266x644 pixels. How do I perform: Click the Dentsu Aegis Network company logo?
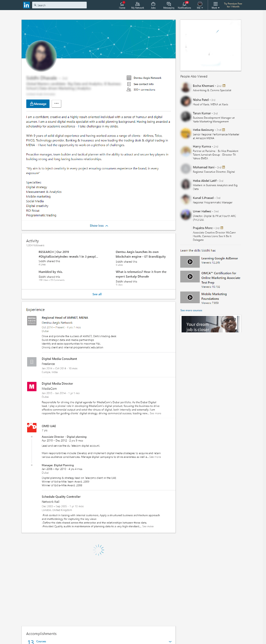pos(31,320)
